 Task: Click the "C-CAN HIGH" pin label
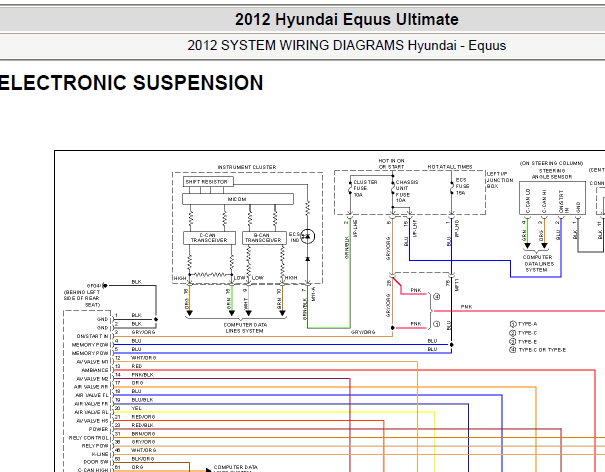[93, 470]
